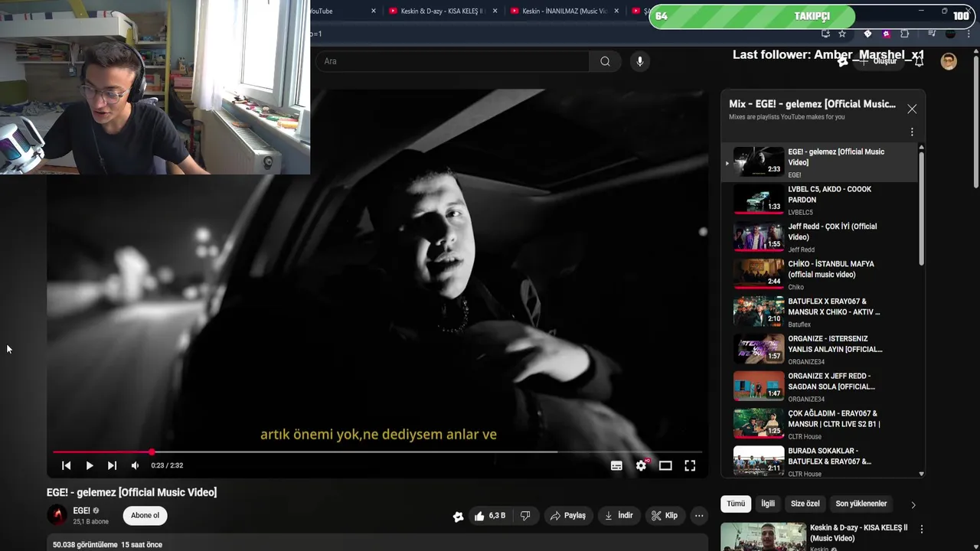Open player settings gear icon
This screenshot has height=551, width=980.
click(x=641, y=465)
